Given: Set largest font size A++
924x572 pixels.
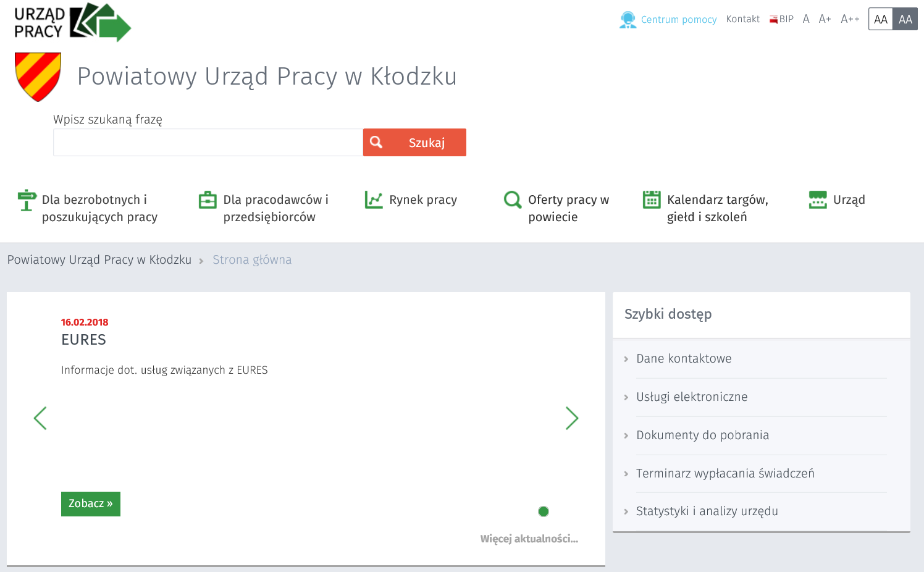Looking at the screenshot, I should pos(850,19).
